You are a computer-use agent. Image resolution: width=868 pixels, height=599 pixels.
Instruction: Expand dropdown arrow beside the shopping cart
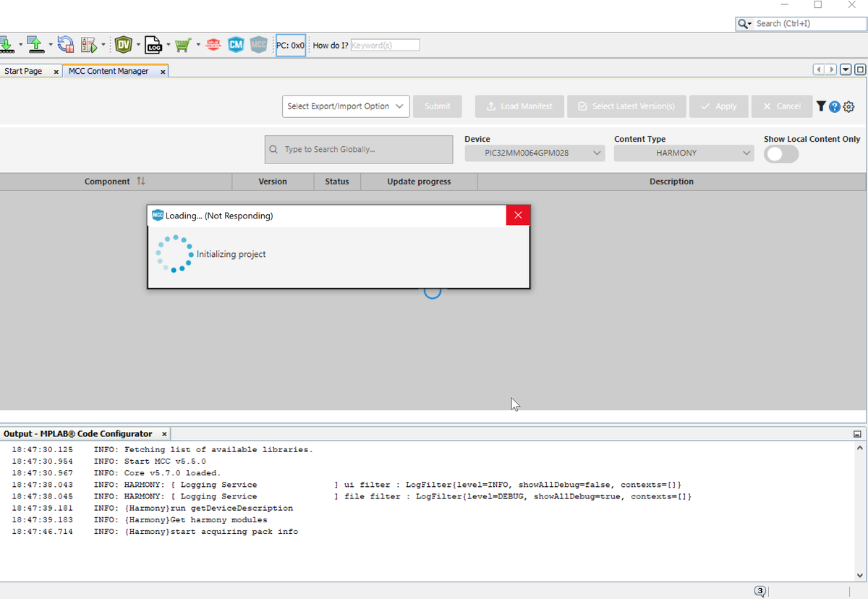point(197,45)
